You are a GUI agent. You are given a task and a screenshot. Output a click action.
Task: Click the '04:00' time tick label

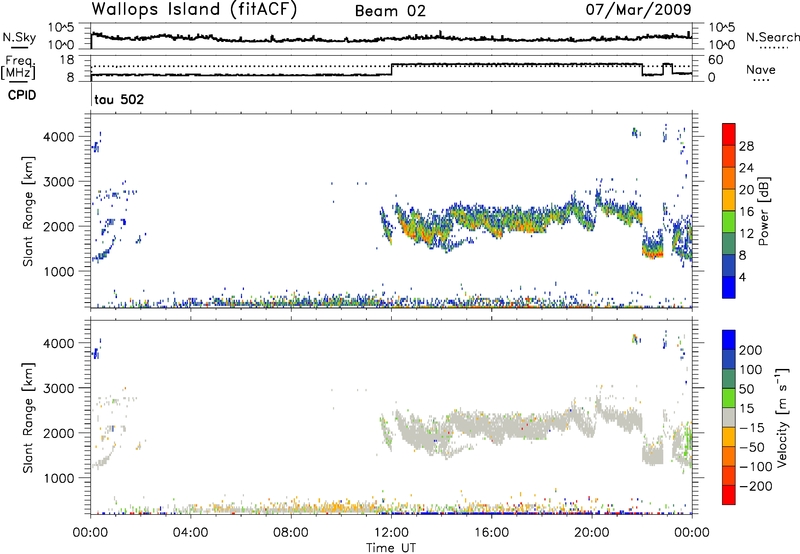[190, 533]
